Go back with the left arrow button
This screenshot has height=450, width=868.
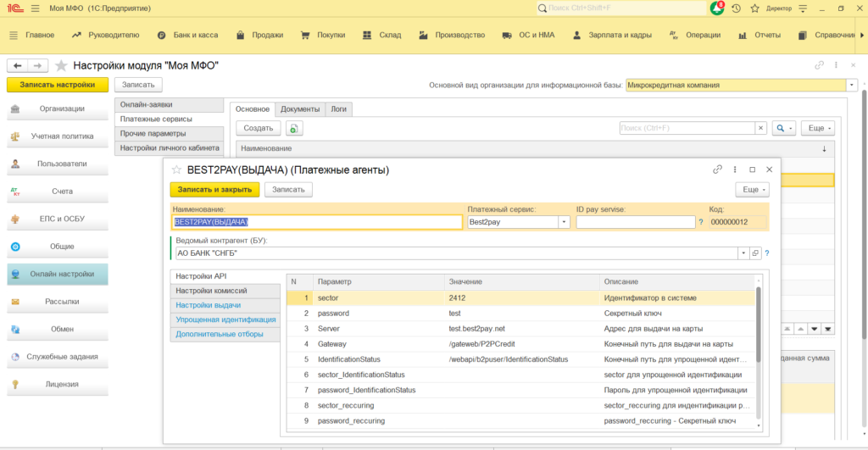17,65
